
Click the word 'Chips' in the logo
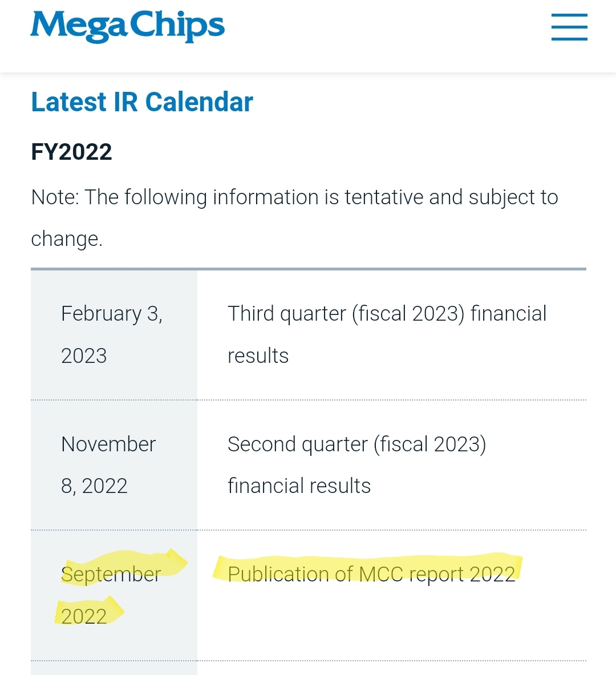[x=177, y=26]
